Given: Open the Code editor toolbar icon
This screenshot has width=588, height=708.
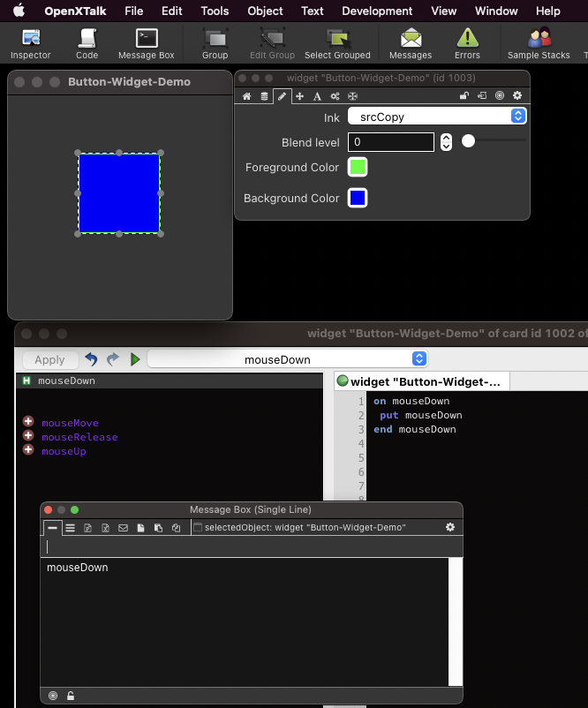Looking at the screenshot, I should 87,44.
